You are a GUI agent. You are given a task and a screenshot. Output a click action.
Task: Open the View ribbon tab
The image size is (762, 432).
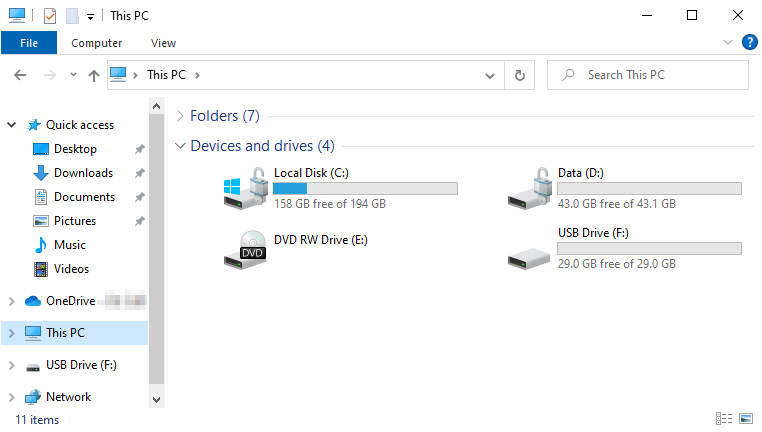tap(163, 43)
